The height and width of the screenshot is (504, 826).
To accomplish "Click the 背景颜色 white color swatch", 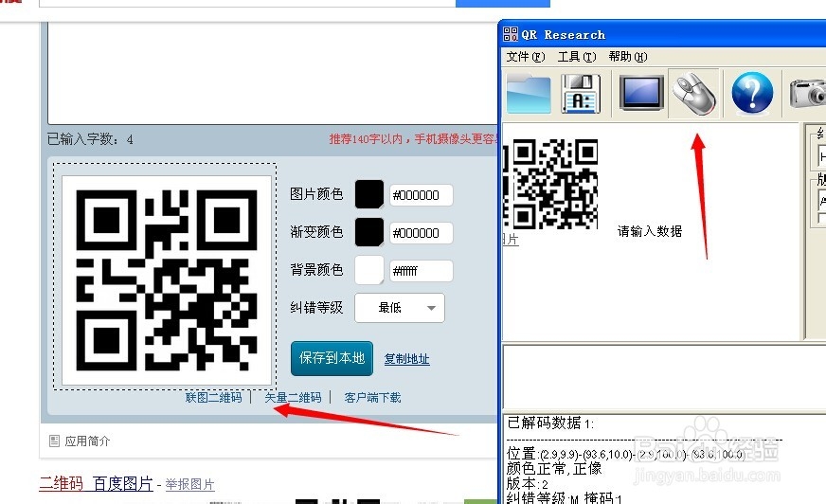I will click(369, 270).
